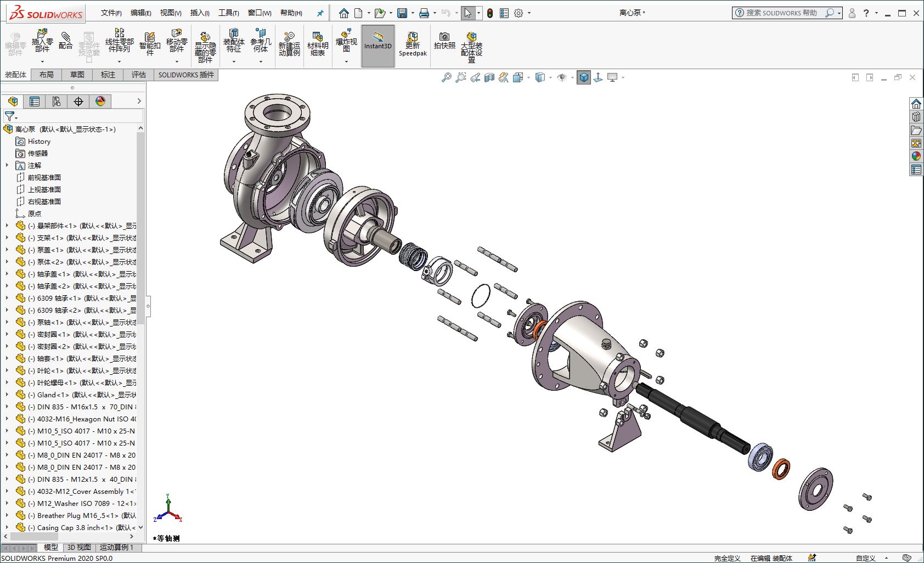Click the 爆炸视图 exploded view tool
Image resolution: width=924 pixels, height=563 pixels.
pyautogui.click(x=346, y=41)
